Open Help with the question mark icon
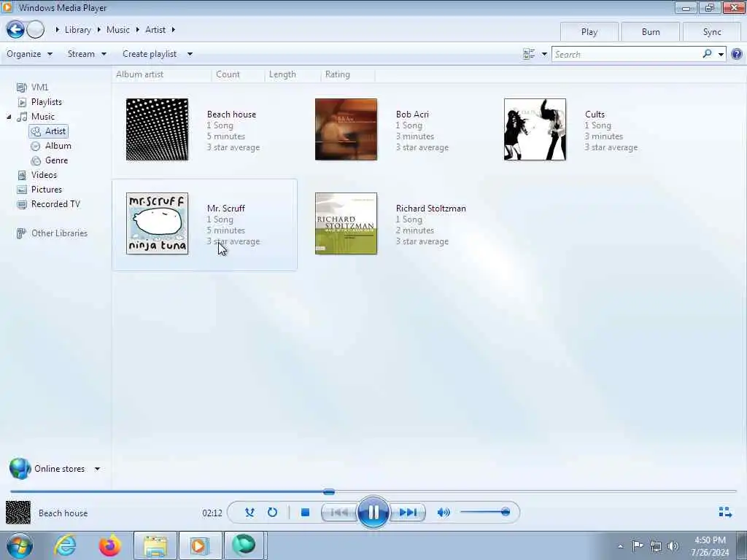The height and width of the screenshot is (560, 747). (737, 54)
